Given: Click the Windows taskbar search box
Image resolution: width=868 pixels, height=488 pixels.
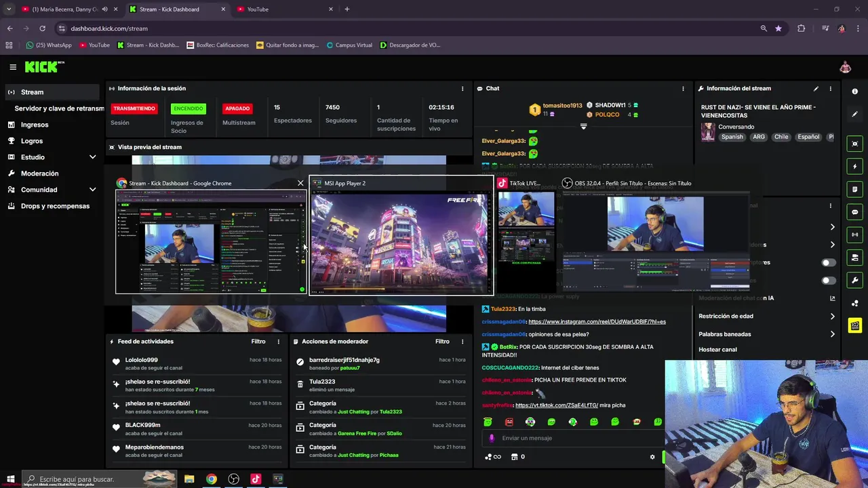Looking at the screenshot, I should click(98, 479).
